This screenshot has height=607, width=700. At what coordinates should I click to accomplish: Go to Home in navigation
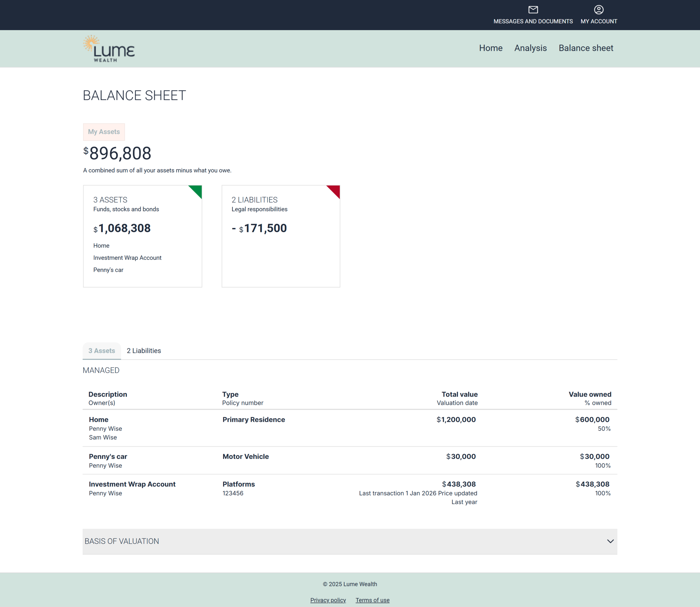pos(491,48)
